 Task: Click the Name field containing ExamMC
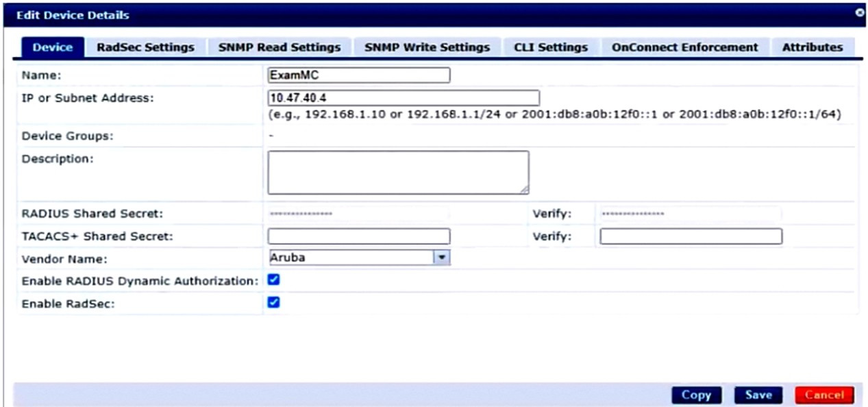click(358, 75)
